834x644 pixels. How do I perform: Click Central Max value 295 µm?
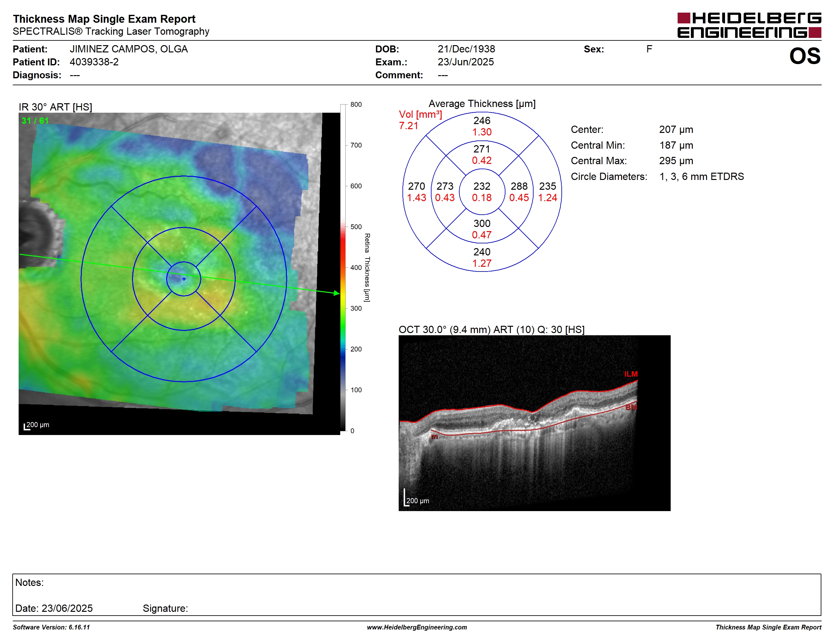coord(676,161)
